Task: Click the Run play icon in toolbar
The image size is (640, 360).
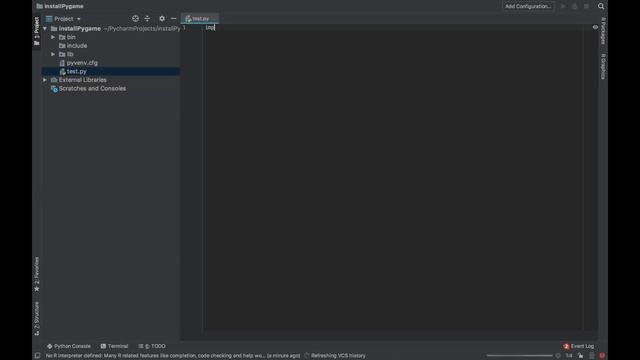Action: (563, 6)
